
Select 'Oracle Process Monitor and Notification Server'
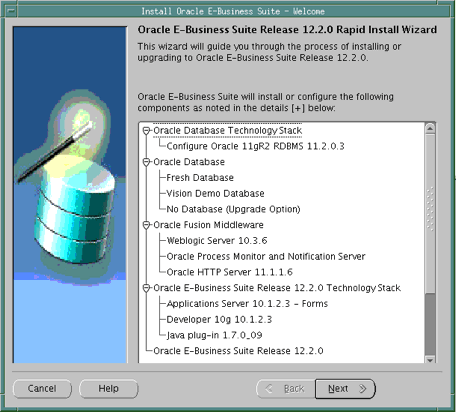266,256
